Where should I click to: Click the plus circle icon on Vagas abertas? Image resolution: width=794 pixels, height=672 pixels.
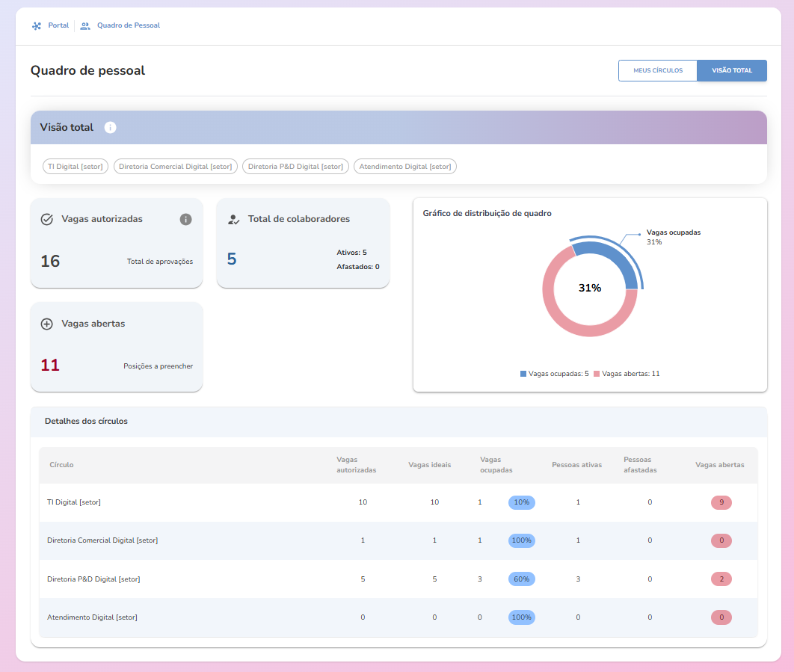pyautogui.click(x=46, y=324)
